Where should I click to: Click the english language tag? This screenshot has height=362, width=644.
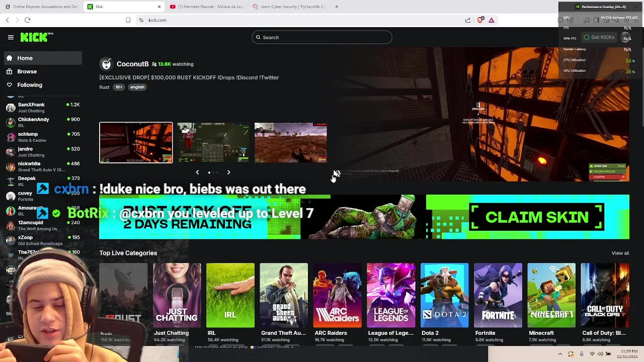pyautogui.click(x=137, y=87)
